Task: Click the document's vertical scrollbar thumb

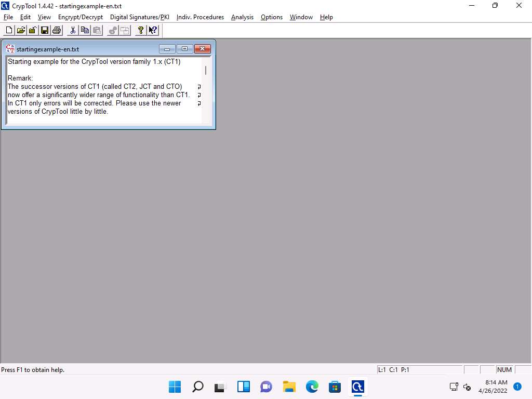Action: pyautogui.click(x=206, y=70)
